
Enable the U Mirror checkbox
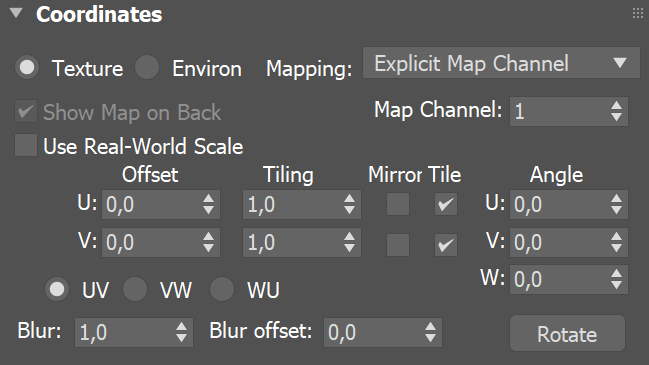pos(398,204)
